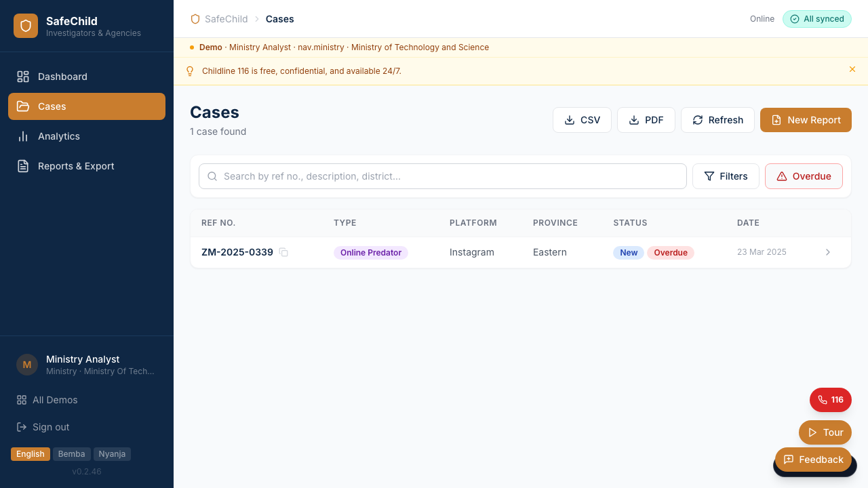
Task: Switch language to Nyanja
Action: click(x=112, y=454)
